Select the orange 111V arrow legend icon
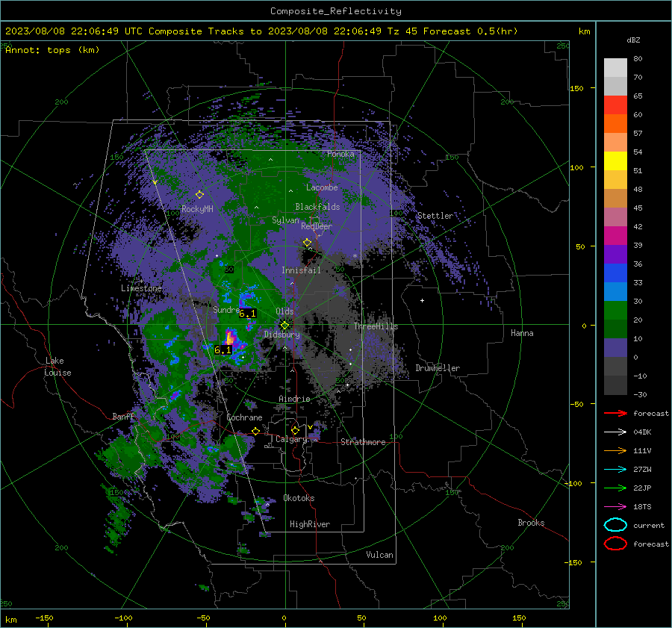The image size is (672, 628). (615, 450)
